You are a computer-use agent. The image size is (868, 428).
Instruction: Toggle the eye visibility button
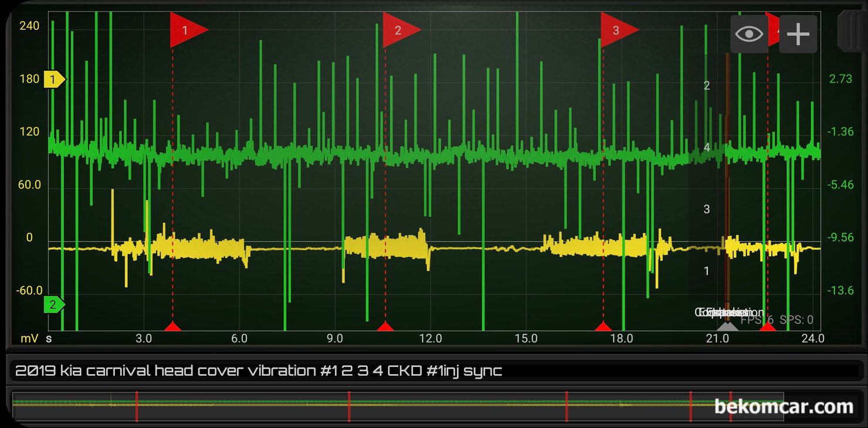(x=749, y=34)
